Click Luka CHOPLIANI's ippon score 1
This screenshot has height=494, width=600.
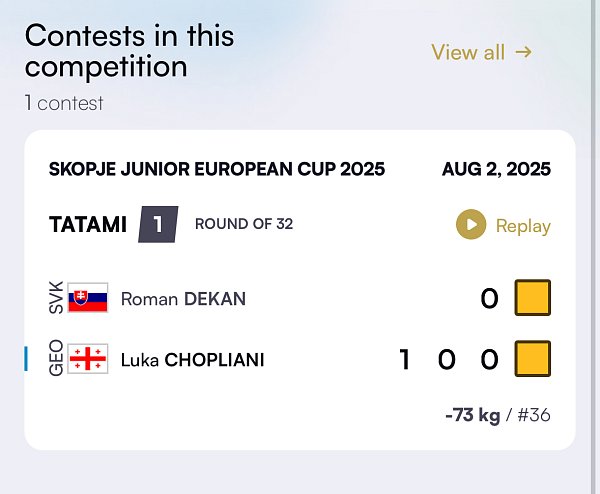point(404,359)
